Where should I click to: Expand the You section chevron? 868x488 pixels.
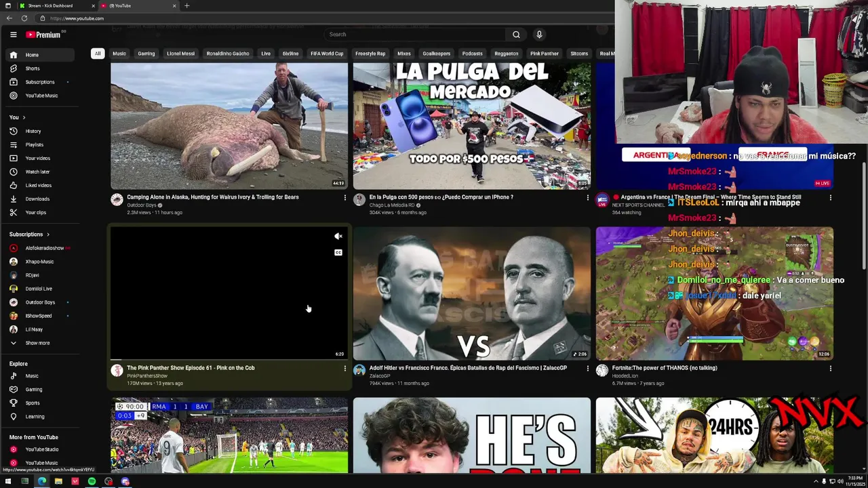pyautogui.click(x=24, y=117)
